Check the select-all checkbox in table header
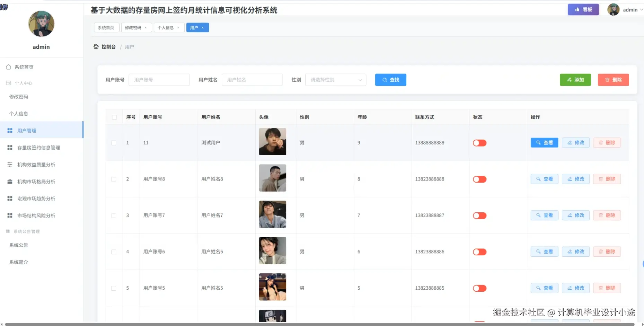The height and width of the screenshot is (326, 644). tap(115, 117)
